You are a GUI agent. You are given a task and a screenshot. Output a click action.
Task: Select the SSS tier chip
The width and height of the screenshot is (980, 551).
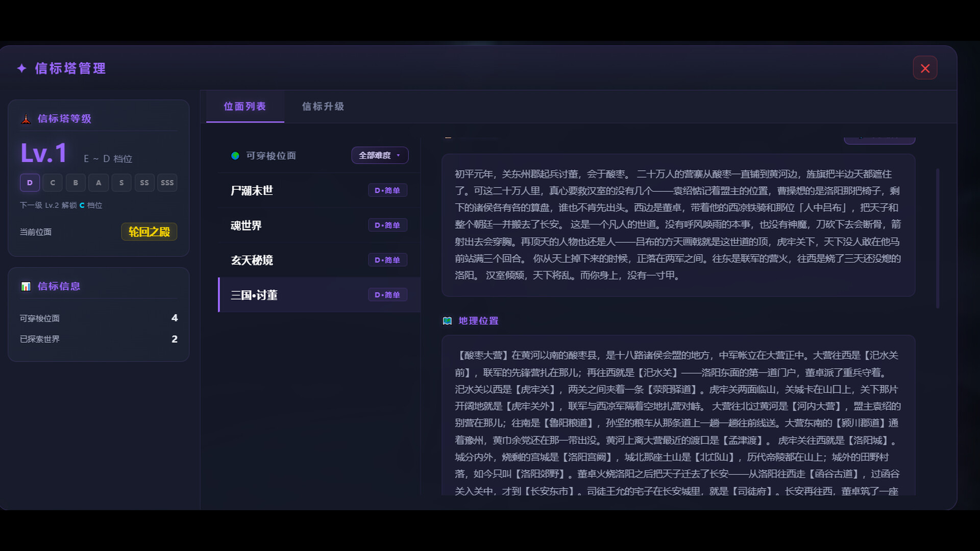tap(167, 183)
